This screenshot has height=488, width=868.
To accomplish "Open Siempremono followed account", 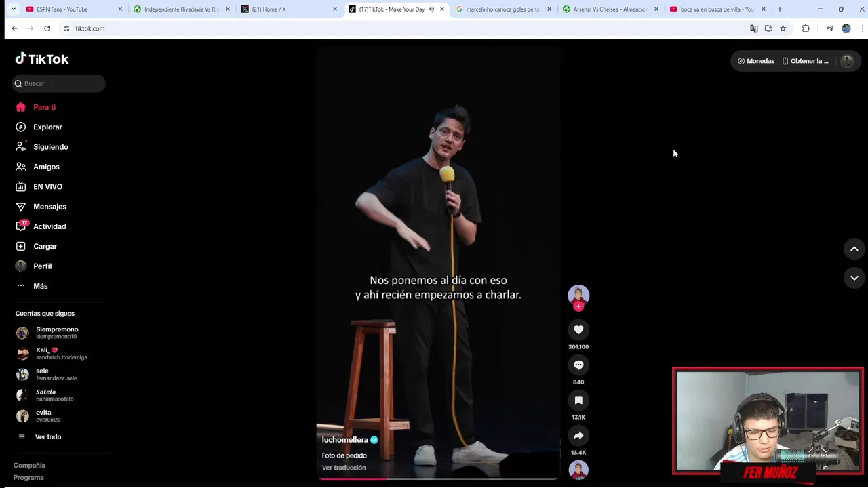I will click(57, 333).
